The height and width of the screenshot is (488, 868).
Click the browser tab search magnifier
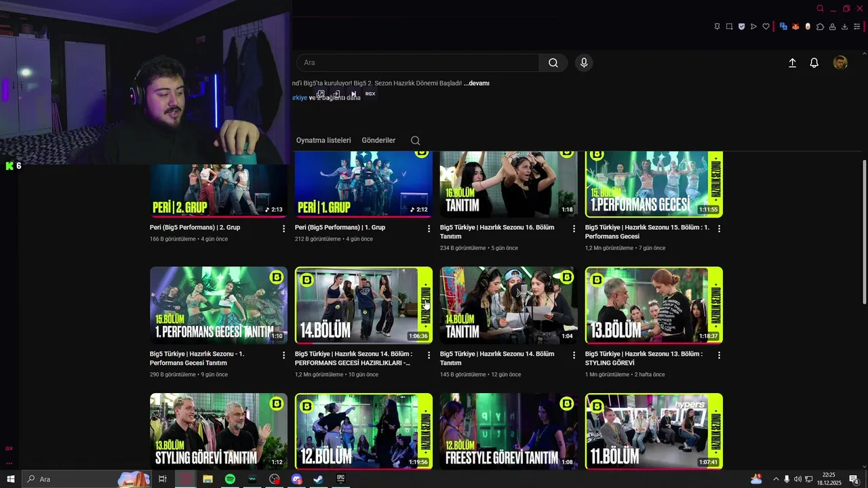[x=820, y=9]
